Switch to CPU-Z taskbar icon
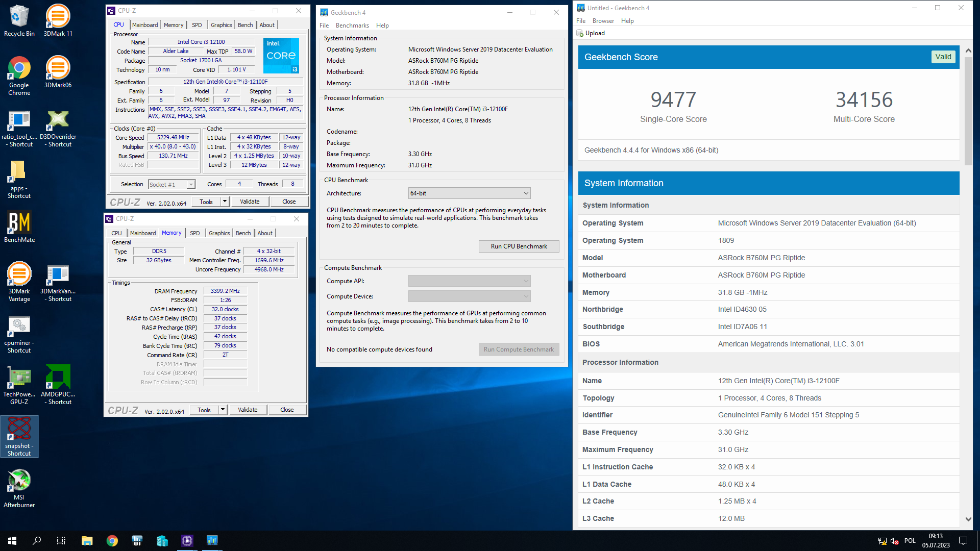This screenshot has width=980, height=551. [x=187, y=541]
